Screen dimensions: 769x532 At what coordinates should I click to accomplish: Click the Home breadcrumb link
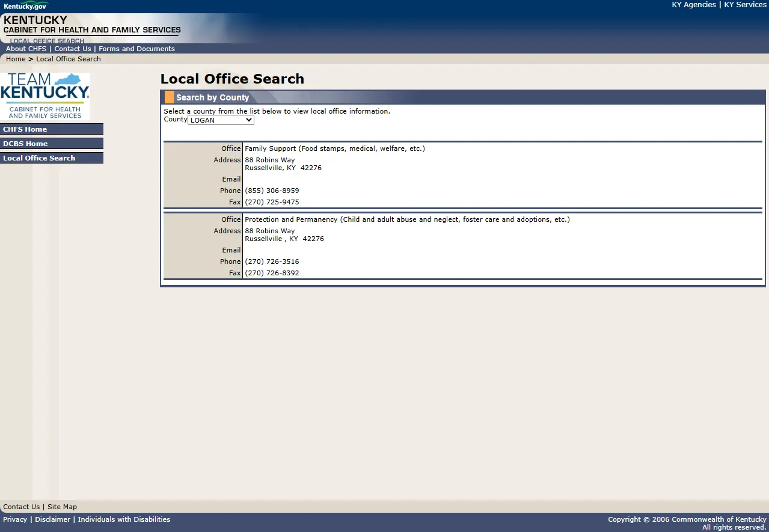(16, 59)
